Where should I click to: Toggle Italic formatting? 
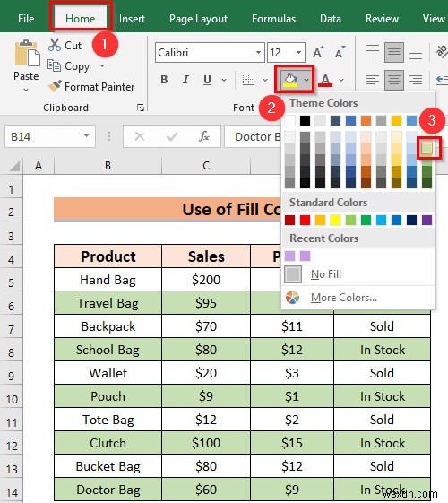pyautogui.click(x=185, y=79)
